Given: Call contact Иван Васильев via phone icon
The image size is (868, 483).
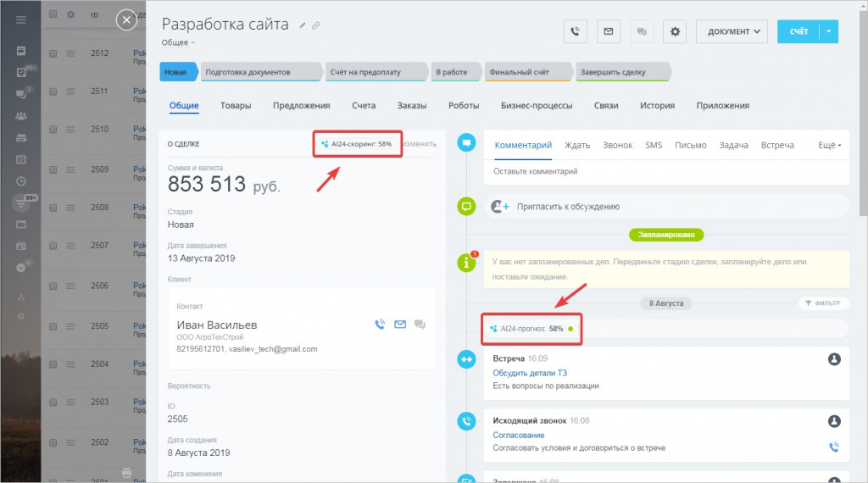Looking at the screenshot, I should 380,324.
